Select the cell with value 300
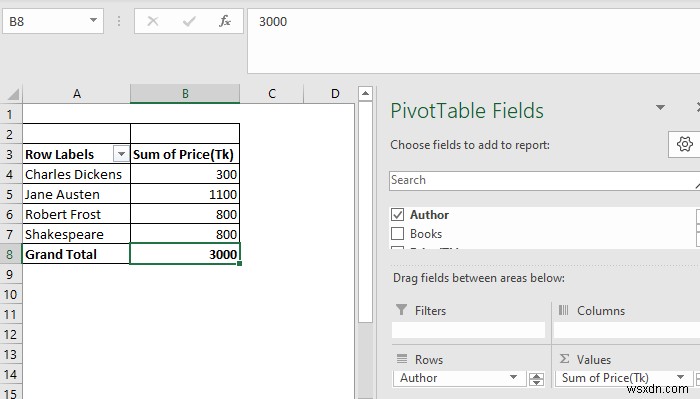 click(185, 174)
